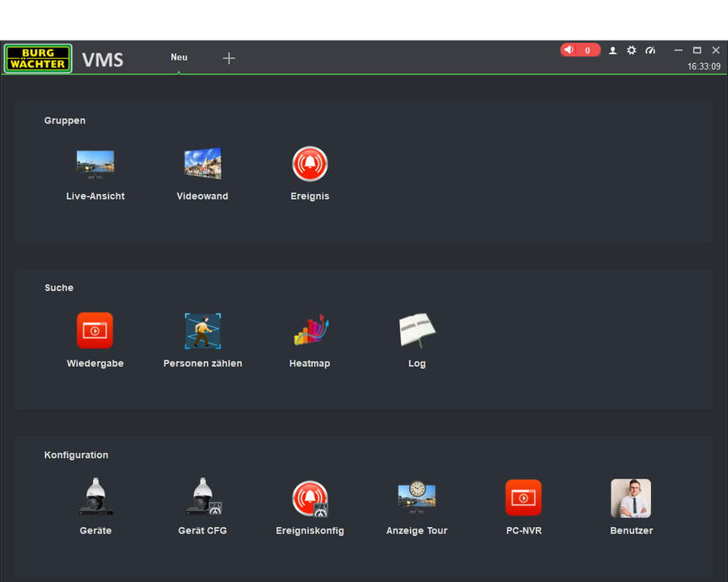Open Gerät CFG configuration
The height and width of the screenshot is (582, 728).
[202, 498]
